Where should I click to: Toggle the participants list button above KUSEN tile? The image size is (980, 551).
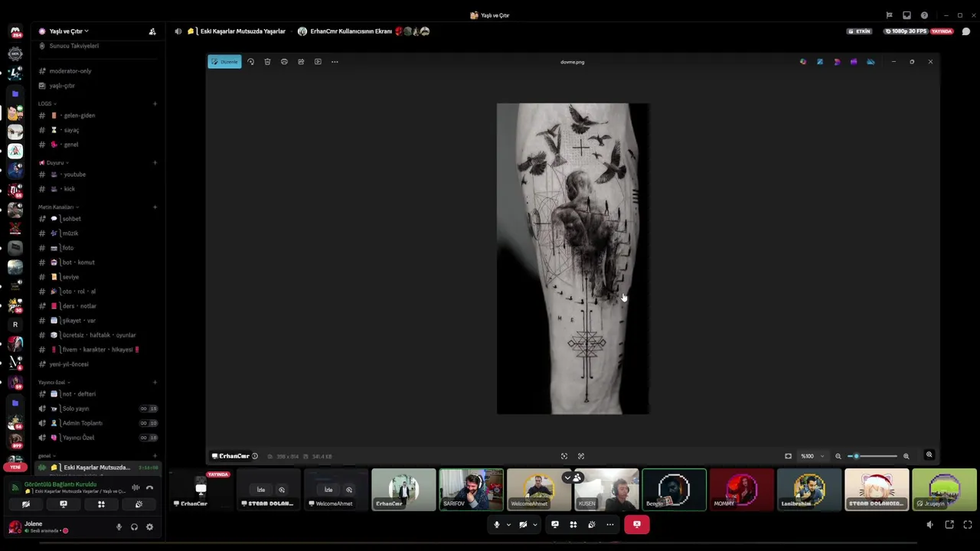(x=573, y=478)
